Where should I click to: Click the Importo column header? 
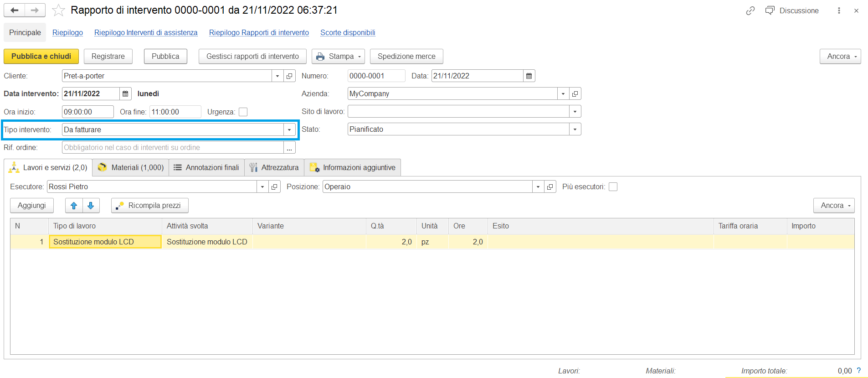pos(821,226)
